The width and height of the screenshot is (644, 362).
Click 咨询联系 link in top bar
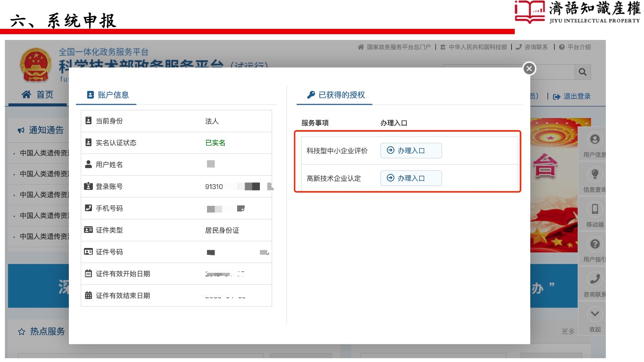[532, 47]
